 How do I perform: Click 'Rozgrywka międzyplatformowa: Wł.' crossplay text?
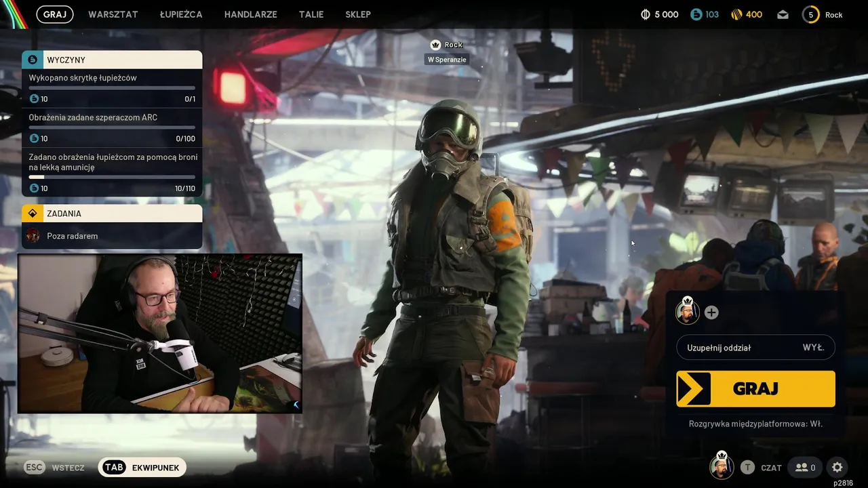point(755,424)
